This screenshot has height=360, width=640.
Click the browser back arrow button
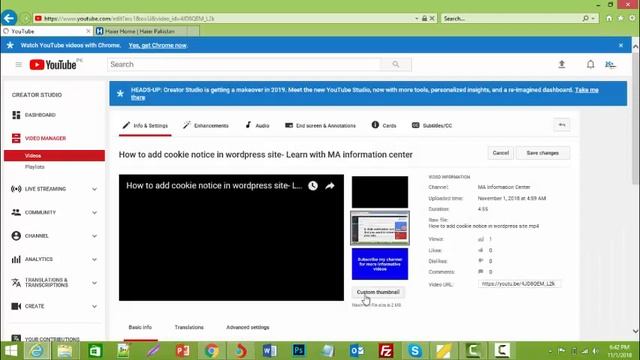9,18
